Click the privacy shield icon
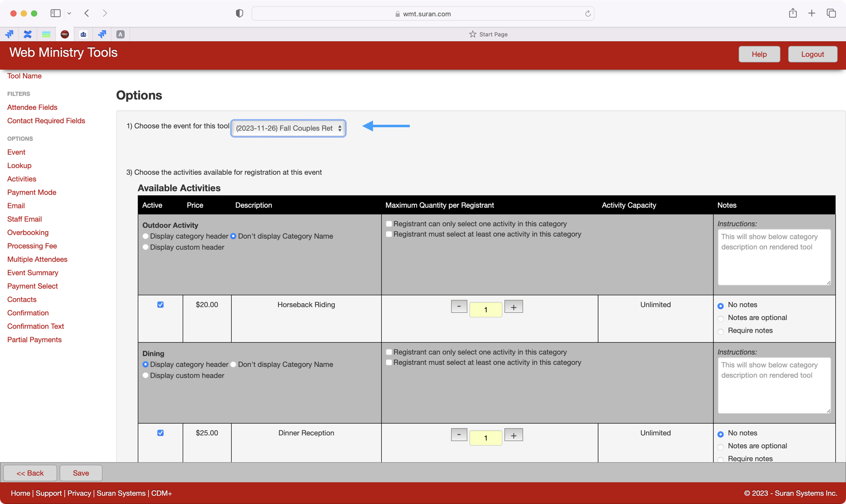The image size is (846, 504). pos(239,13)
